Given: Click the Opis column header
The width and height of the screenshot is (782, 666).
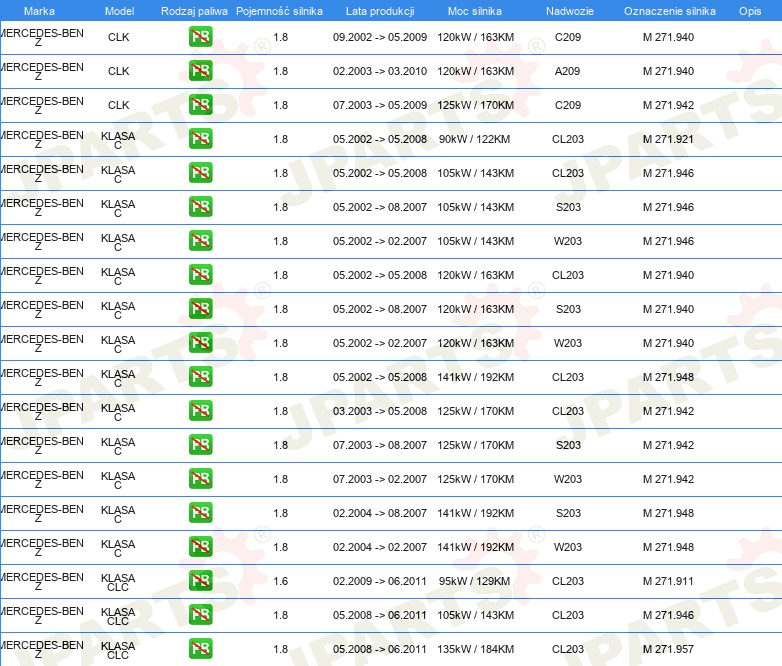Looking at the screenshot, I should 749,10.
